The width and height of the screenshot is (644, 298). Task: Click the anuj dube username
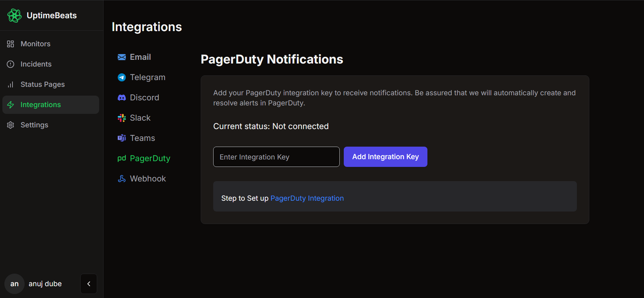(45, 284)
